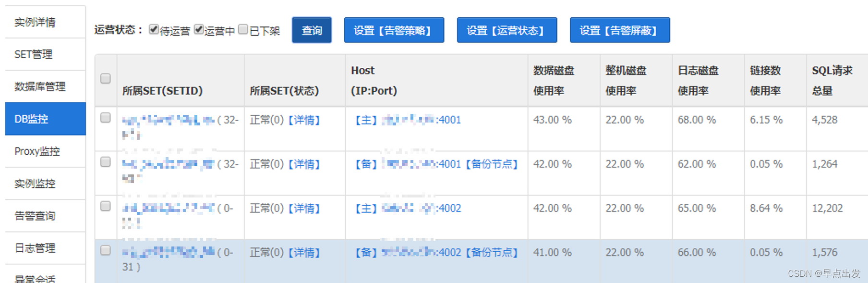The image size is (868, 283).
Task: Click the 68.00 % log disk value
Action: click(697, 120)
